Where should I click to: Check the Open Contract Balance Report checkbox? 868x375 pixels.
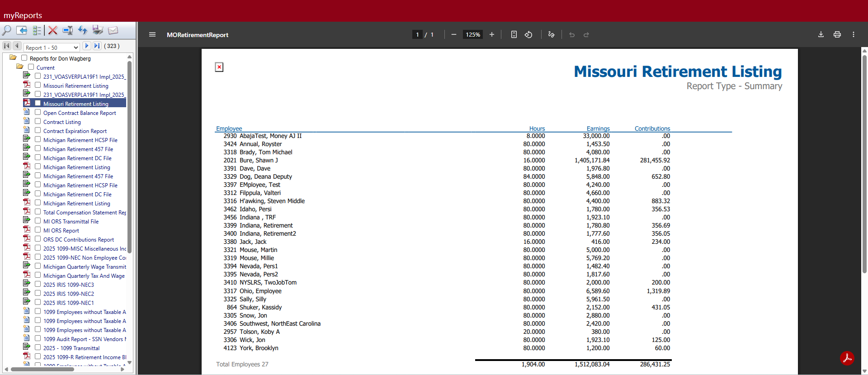coord(38,112)
